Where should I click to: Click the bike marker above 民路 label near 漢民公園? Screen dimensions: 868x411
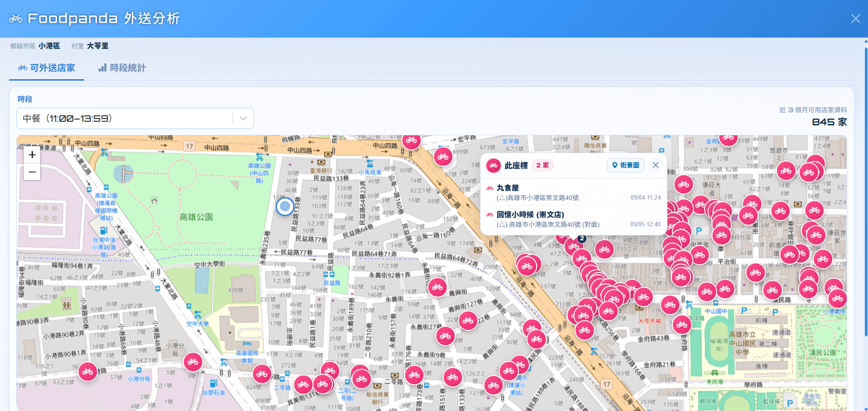[773, 290]
